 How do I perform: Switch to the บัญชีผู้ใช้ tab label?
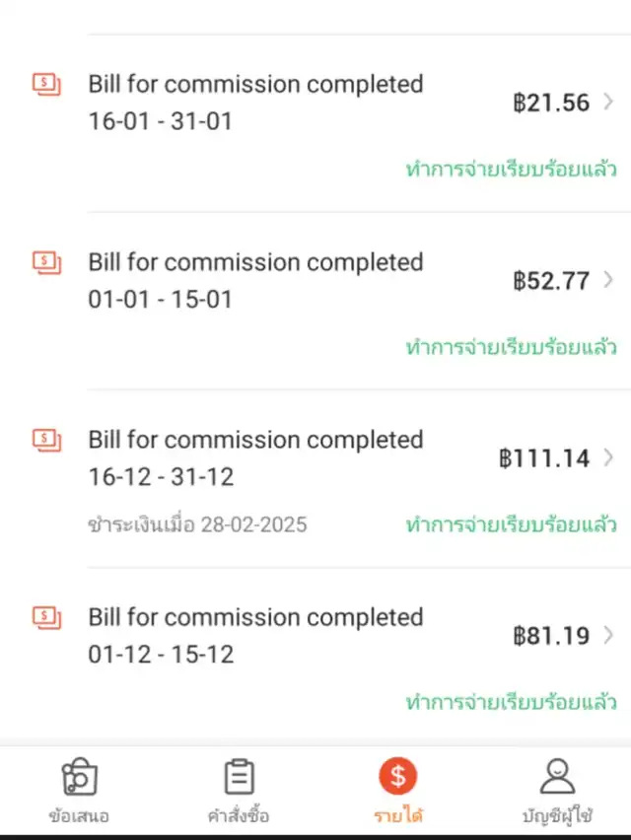coord(557,816)
